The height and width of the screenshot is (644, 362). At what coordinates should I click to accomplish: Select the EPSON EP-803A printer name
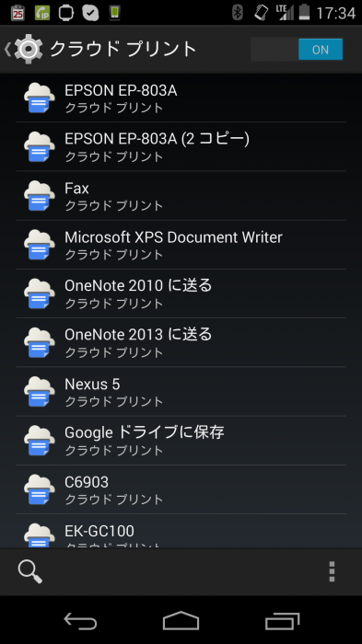pyautogui.click(x=121, y=90)
